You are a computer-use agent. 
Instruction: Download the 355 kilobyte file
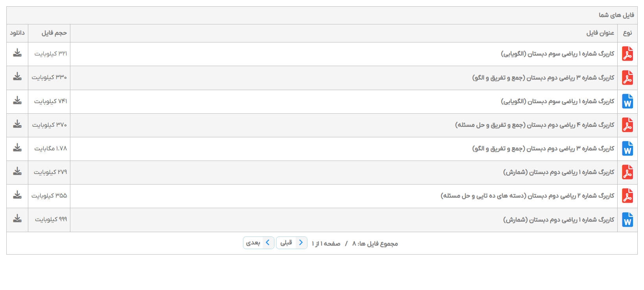[x=17, y=195]
